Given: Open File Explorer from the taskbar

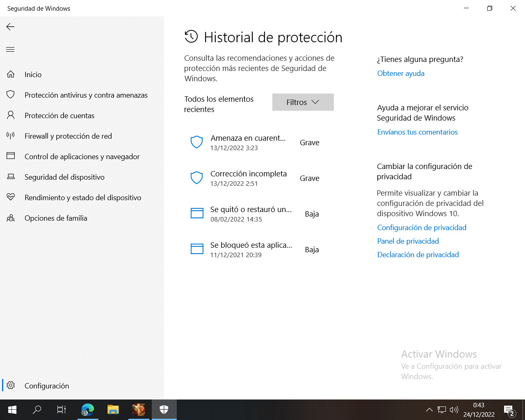Looking at the screenshot, I should 113,410.
